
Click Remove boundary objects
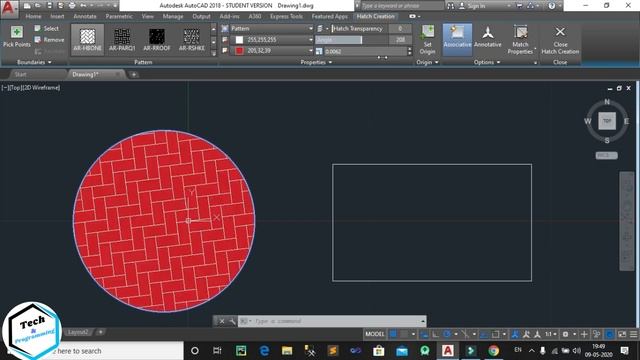[49, 40]
